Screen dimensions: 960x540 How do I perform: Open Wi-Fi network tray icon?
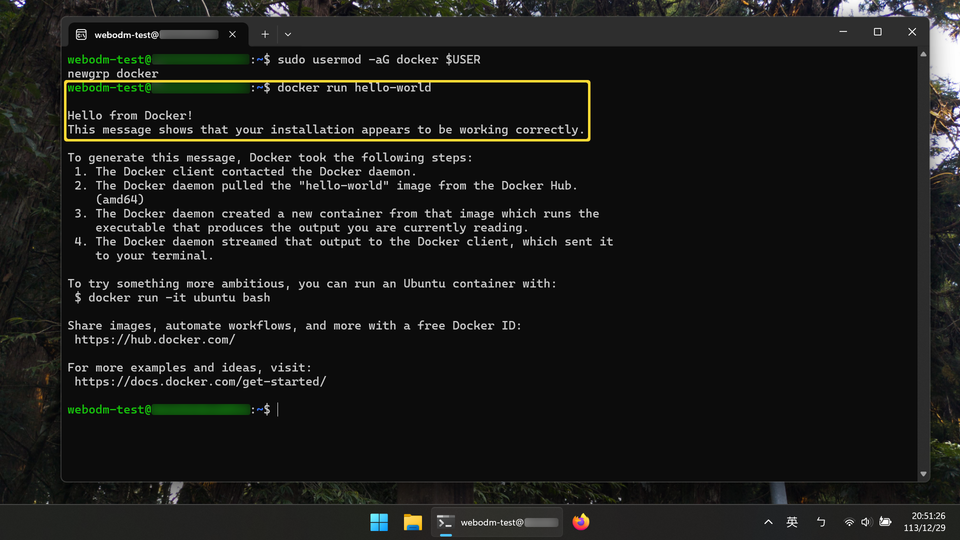tap(849, 522)
